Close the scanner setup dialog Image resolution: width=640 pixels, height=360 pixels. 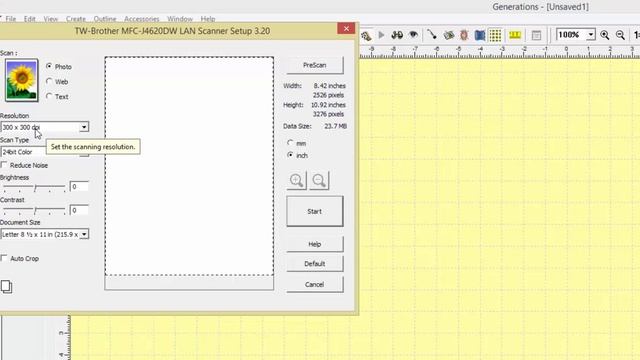click(x=346, y=28)
